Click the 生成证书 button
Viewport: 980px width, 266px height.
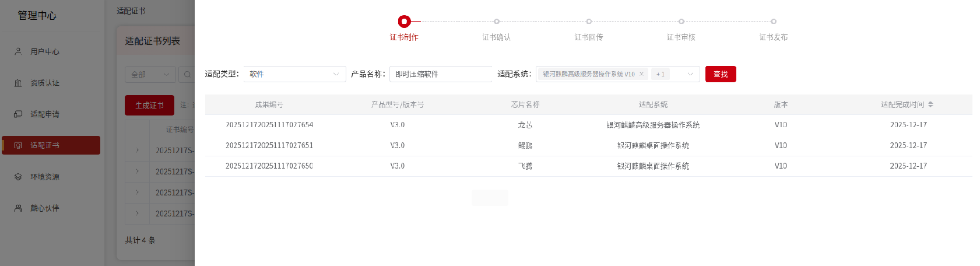coord(149,106)
